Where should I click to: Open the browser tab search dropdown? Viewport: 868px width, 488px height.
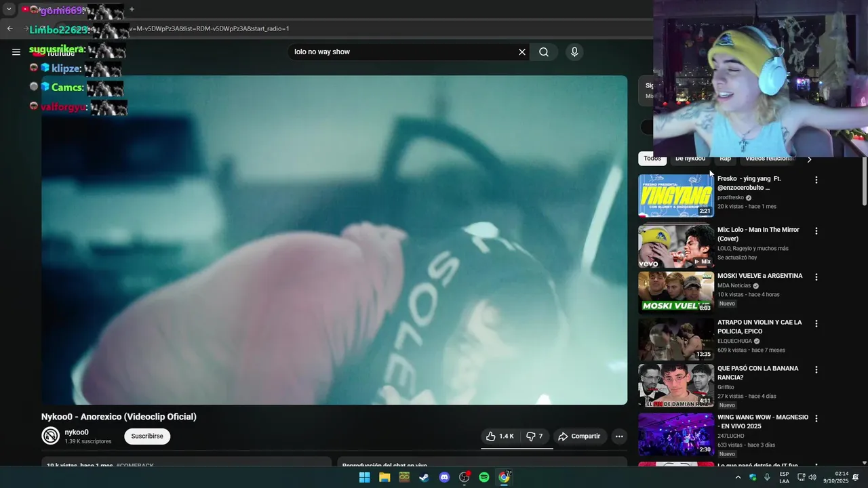(x=9, y=9)
